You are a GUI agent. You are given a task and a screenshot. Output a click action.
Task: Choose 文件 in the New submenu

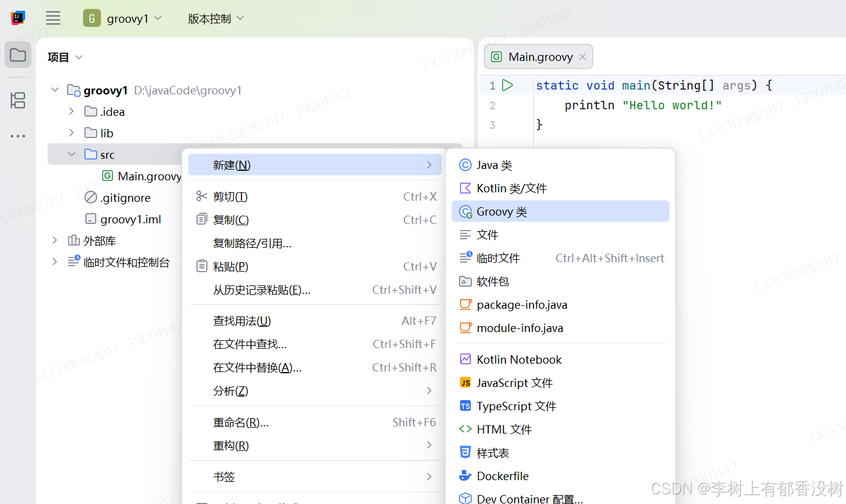[560, 235]
